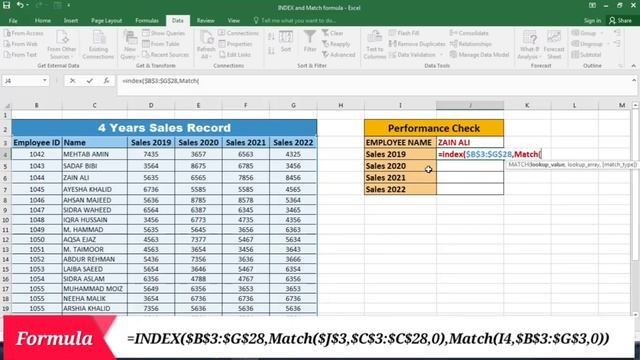The height and width of the screenshot is (360, 640).
Task: Click lookup_value in MATCH tooltip
Action: [x=547, y=164]
